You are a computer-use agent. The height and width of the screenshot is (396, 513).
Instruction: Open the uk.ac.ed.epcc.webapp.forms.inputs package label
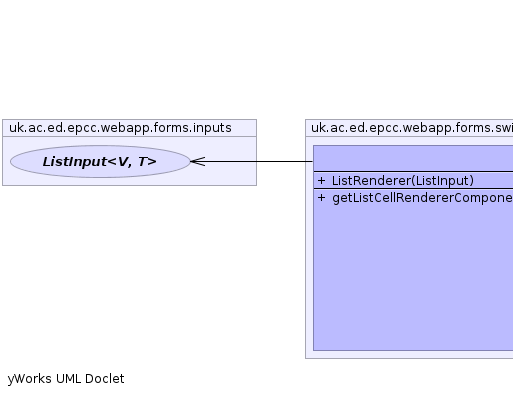coord(120,128)
